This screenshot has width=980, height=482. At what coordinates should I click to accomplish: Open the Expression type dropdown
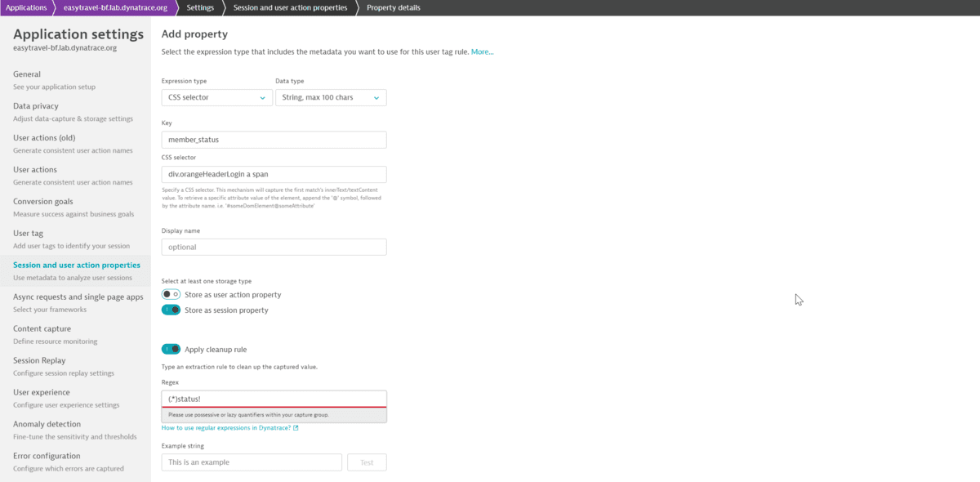(216, 96)
